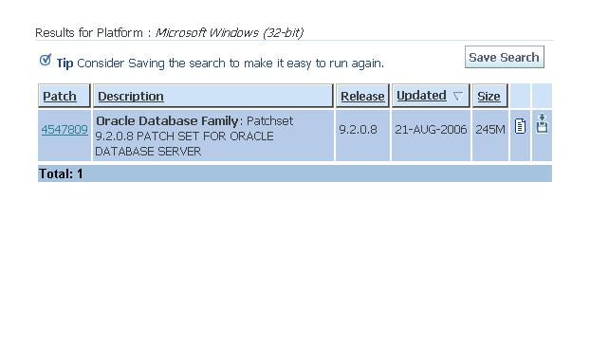Open the readme document icon for patch 4547809
Screen dimensions: 590x364
(520, 126)
